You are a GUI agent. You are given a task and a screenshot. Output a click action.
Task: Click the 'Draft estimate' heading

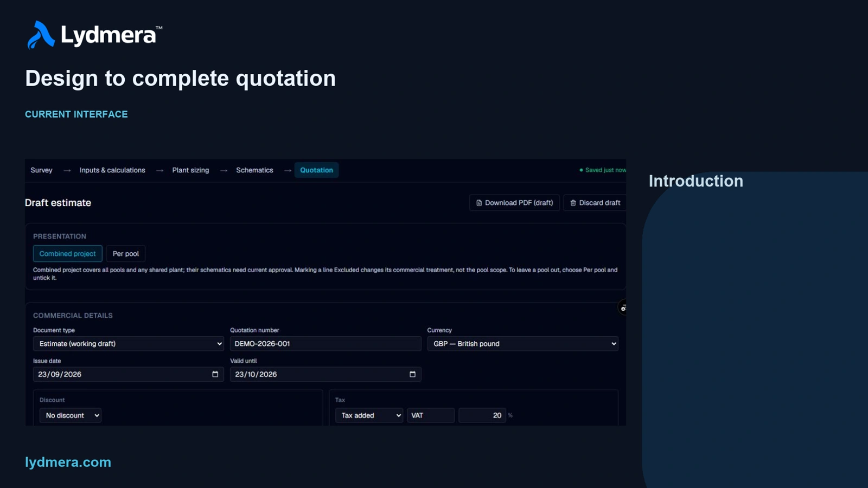58,203
